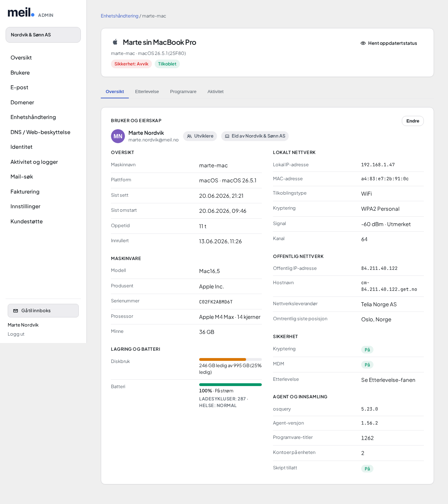Click public IP 84.211.40.122

[379, 268]
